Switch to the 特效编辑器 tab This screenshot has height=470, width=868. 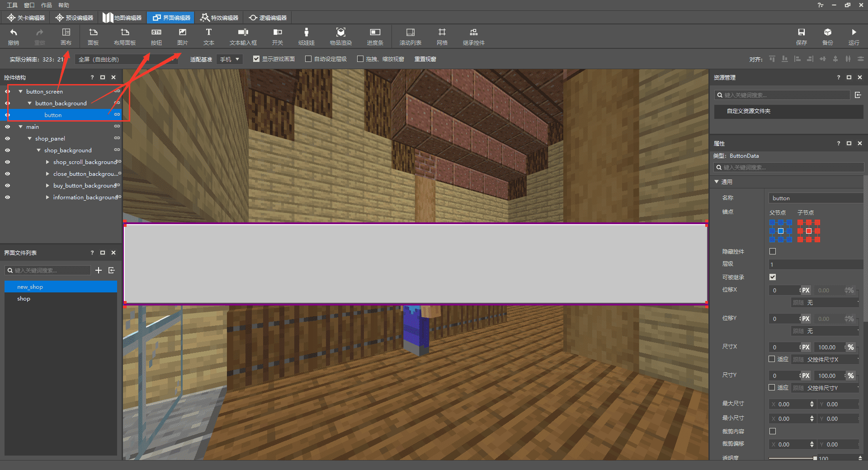tap(219, 18)
